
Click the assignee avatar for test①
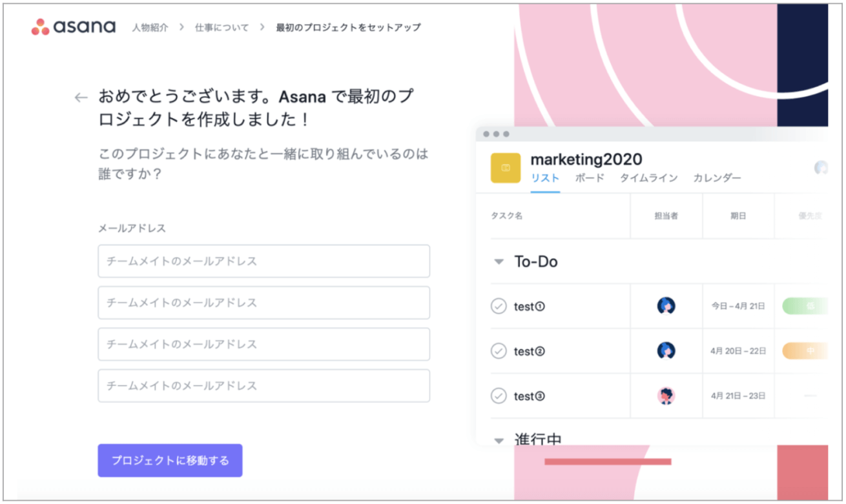[666, 306]
